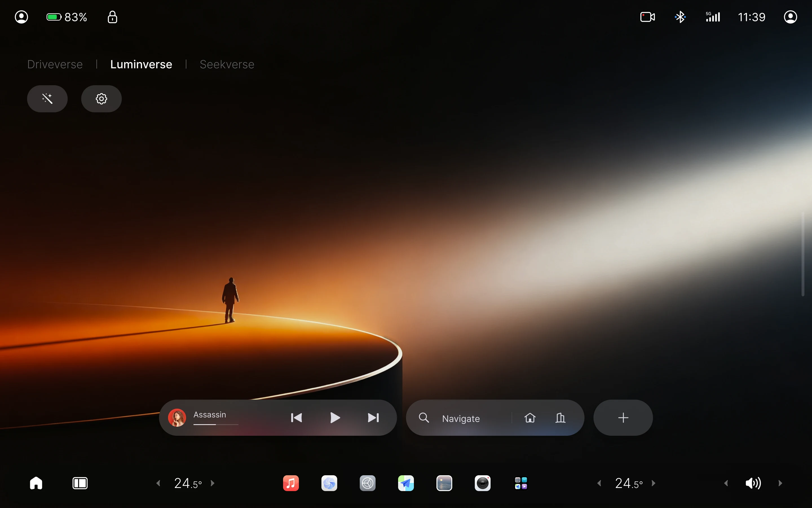This screenshot has width=812, height=508.
Task: Open left temperature 24.5° control
Action: (187, 483)
